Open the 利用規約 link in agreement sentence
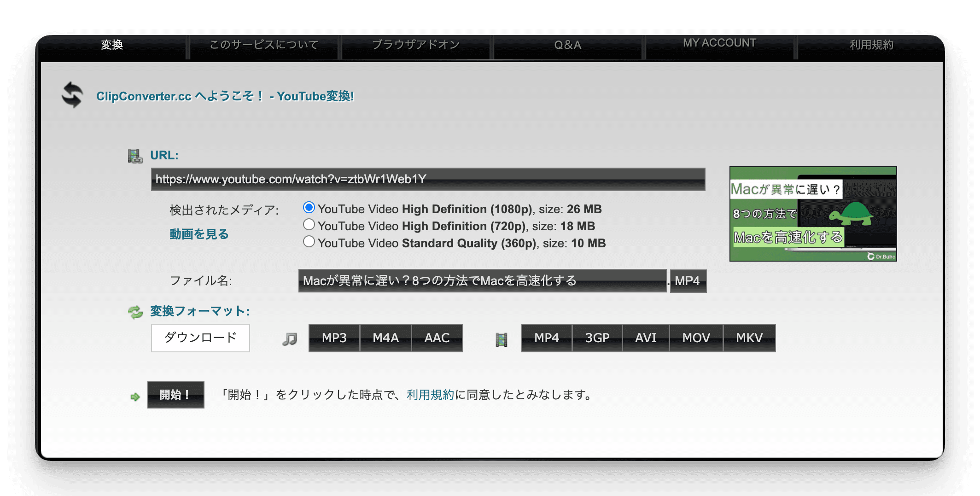 tap(430, 395)
